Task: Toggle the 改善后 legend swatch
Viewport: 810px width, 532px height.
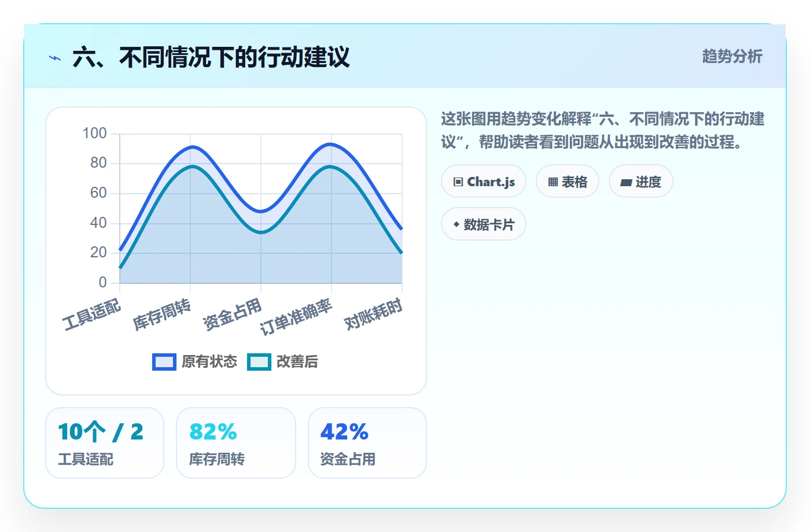Action: (x=259, y=362)
